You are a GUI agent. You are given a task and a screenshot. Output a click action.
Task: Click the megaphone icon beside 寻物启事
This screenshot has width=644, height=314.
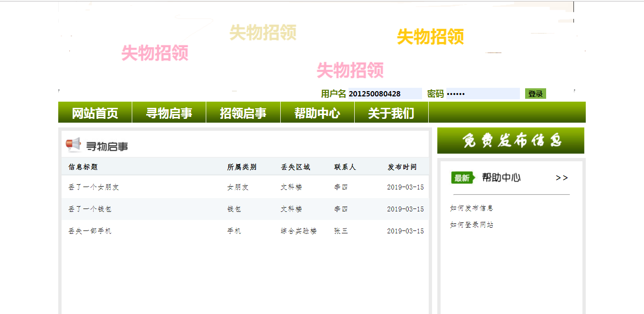coord(74,145)
